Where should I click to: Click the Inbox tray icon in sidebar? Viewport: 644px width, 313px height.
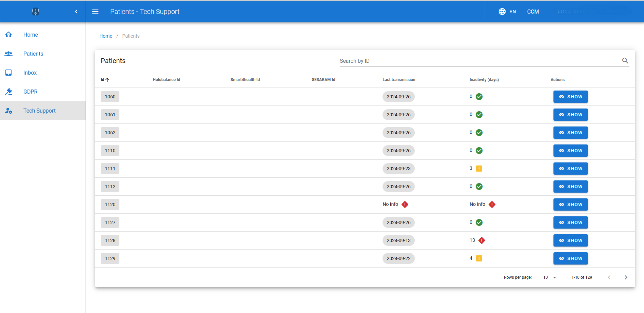pos(8,73)
